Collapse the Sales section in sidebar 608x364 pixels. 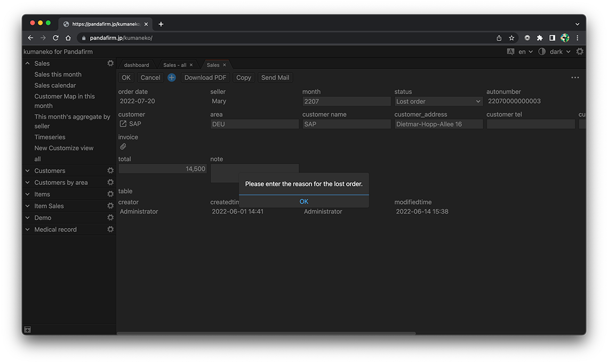[x=28, y=63]
